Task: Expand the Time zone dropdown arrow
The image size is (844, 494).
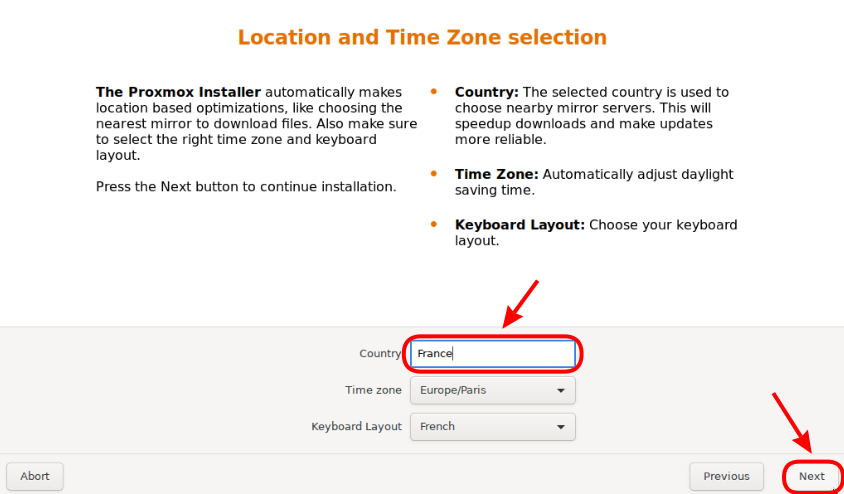Action: click(x=561, y=390)
